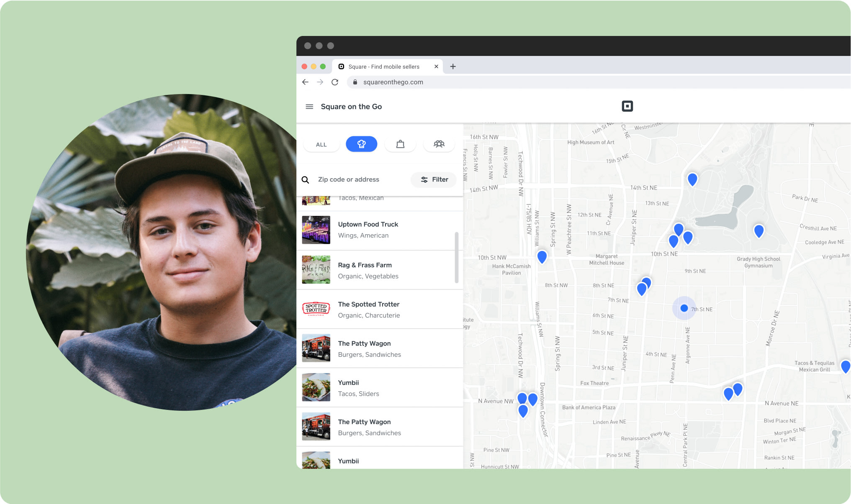Click the magnifying glass search icon
The width and height of the screenshot is (851, 504).
pos(306,180)
